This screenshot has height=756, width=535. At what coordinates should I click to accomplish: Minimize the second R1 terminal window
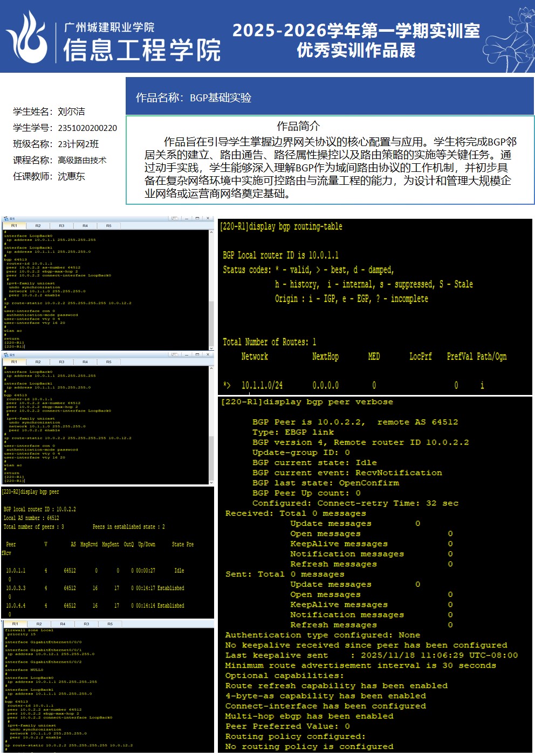pos(187,355)
